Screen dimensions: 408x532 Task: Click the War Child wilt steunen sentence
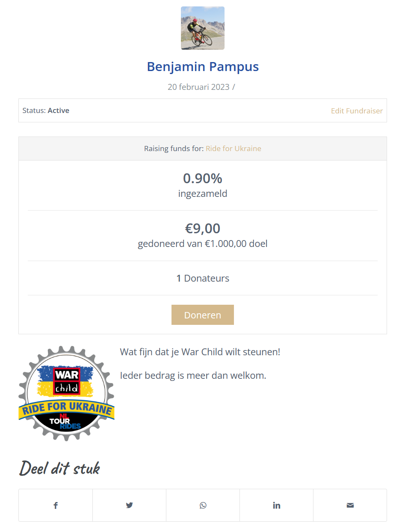coord(200,352)
